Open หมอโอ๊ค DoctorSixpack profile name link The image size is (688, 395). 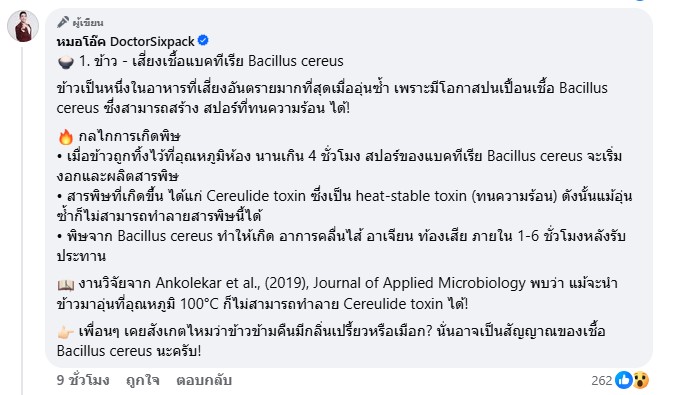[125, 41]
